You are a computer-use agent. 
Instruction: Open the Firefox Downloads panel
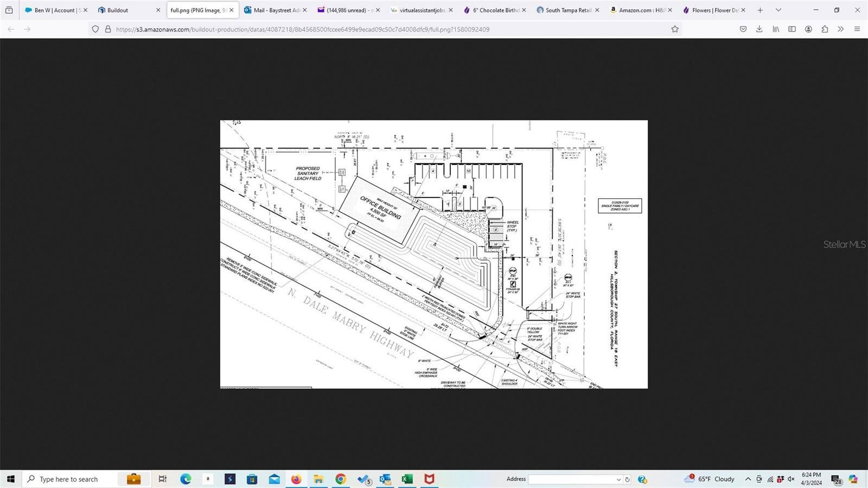coord(759,29)
